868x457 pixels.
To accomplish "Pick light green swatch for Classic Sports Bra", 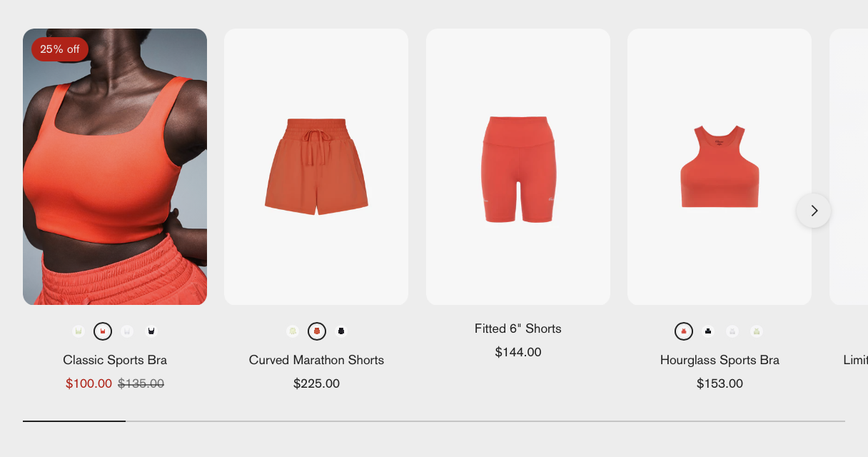I will (x=79, y=331).
